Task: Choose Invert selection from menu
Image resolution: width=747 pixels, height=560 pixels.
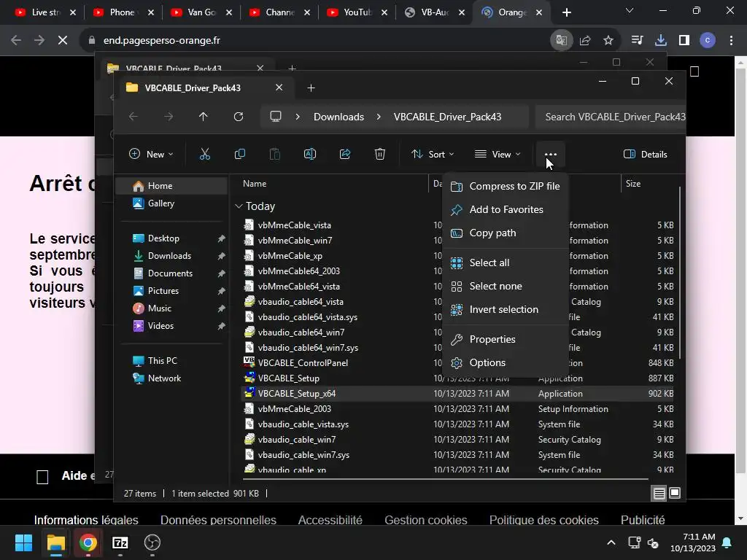Action: (506, 309)
